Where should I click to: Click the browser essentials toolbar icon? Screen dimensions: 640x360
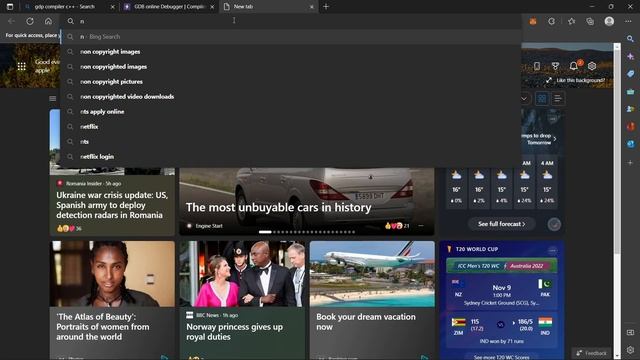click(x=551, y=21)
